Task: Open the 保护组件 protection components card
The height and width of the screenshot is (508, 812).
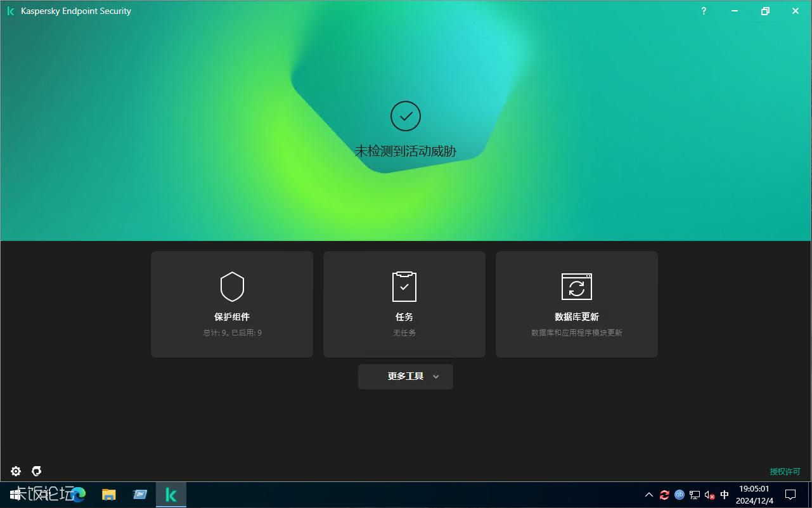Action: point(232,304)
